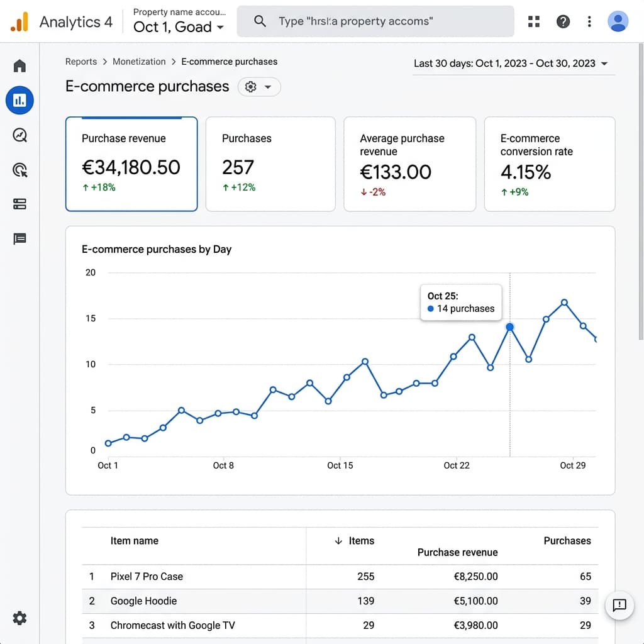This screenshot has width=644, height=644.
Task: Open Admin settings gear at sidebar bottom
Action: [x=19, y=618]
